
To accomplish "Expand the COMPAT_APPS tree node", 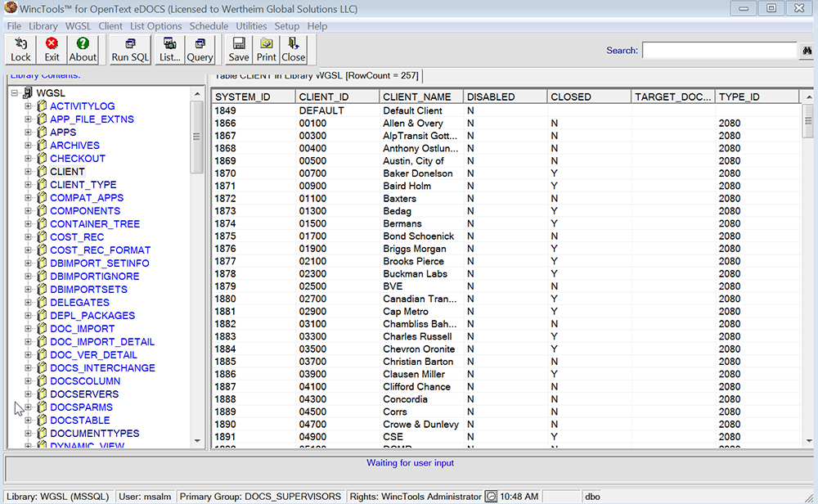I will (28, 198).
